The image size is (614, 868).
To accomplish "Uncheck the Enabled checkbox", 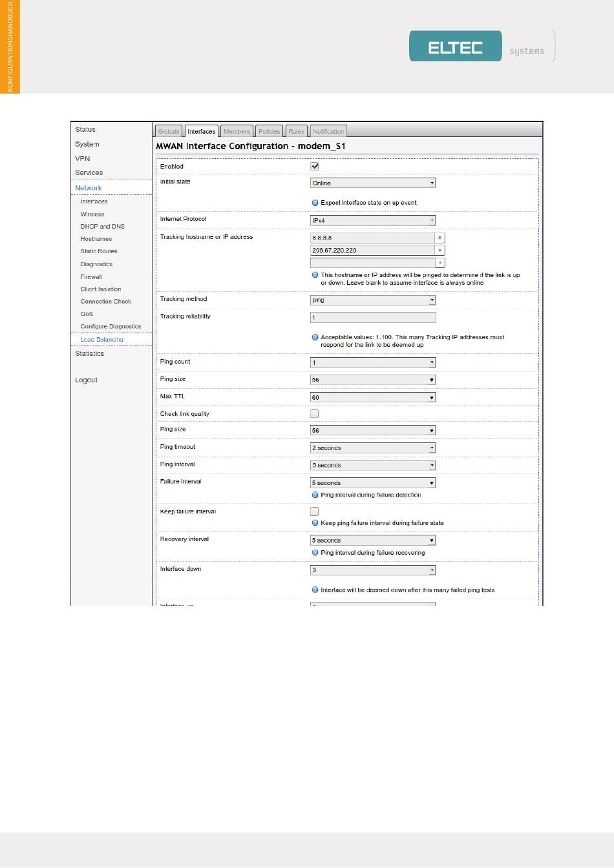I will pyautogui.click(x=315, y=167).
